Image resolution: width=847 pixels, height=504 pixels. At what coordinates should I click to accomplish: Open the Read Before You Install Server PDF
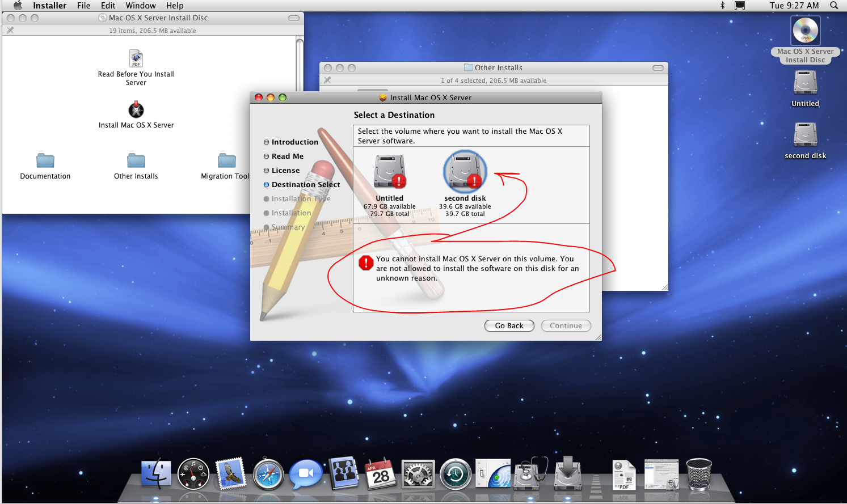click(136, 58)
